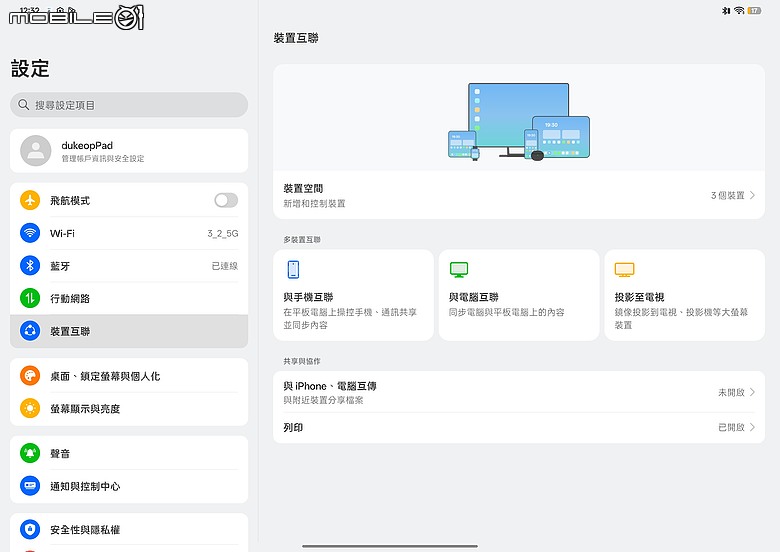The height and width of the screenshot is (552, 780).
Task: Click the 多裝置互聯 section label
Action: pyautogui.click(x=302, y=240)
